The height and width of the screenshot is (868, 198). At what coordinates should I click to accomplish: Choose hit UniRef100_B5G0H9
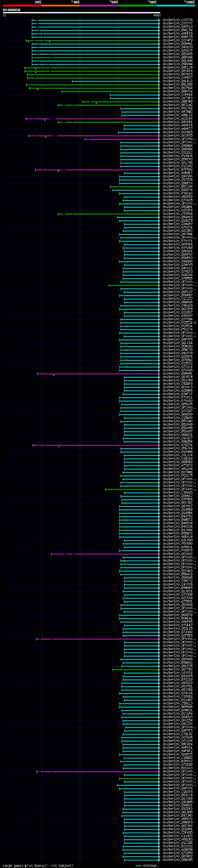177,424
